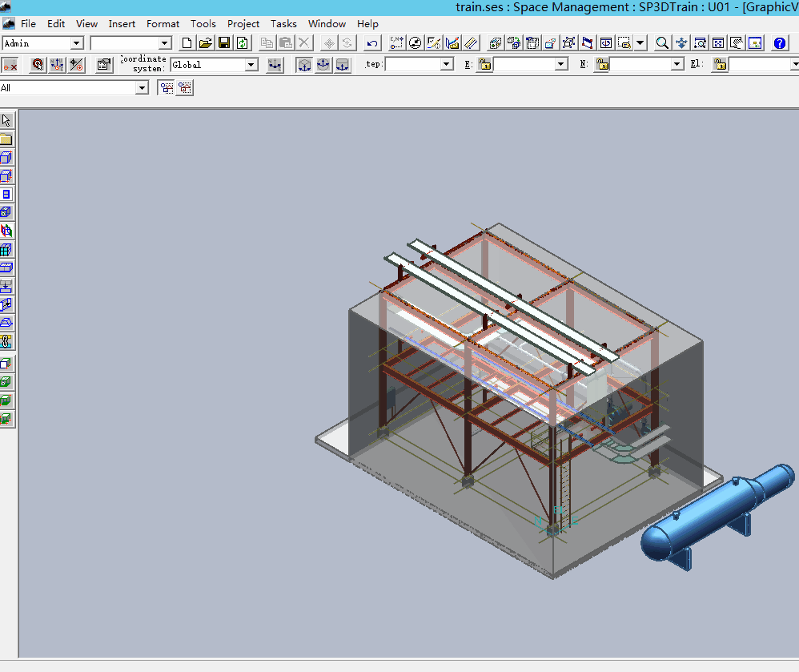This screenshot has height=672, width=799.
Task: Click the relative tracking N-E icon
Action: pos(275,65)
